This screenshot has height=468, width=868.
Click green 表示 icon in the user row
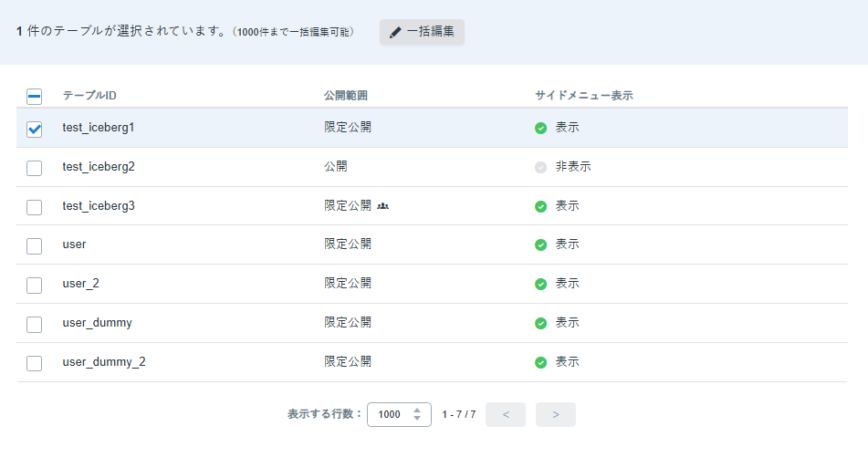[x=541, y=245]
